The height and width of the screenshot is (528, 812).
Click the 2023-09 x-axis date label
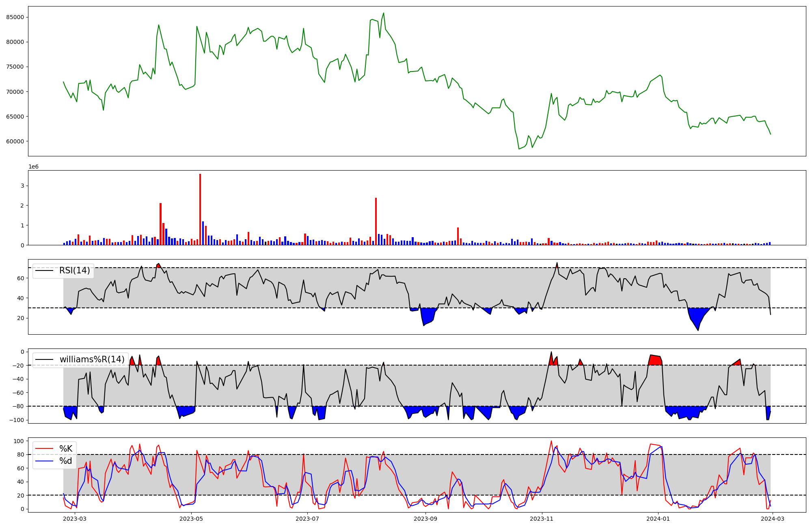pyautogui.click(x=425, y=519)
